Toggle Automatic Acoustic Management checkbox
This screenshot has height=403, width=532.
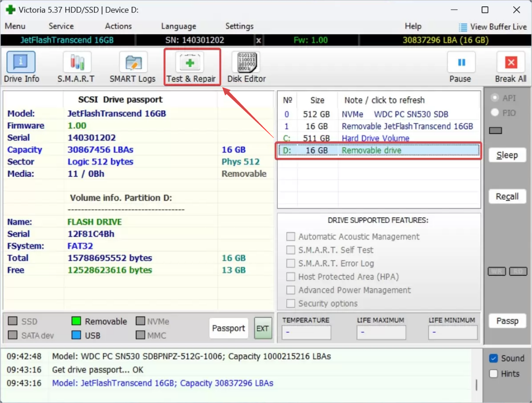291,236
